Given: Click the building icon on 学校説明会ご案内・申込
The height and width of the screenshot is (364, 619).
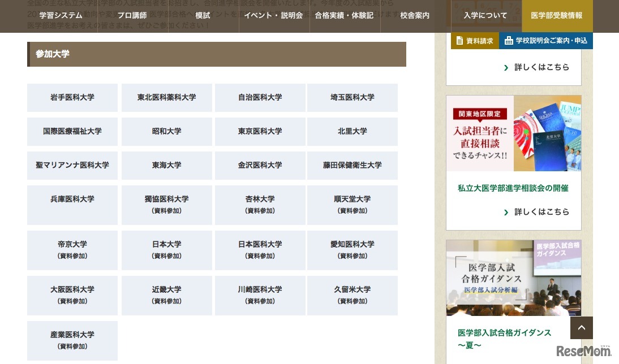Looking at the screenshot, I should pos(509,40).
